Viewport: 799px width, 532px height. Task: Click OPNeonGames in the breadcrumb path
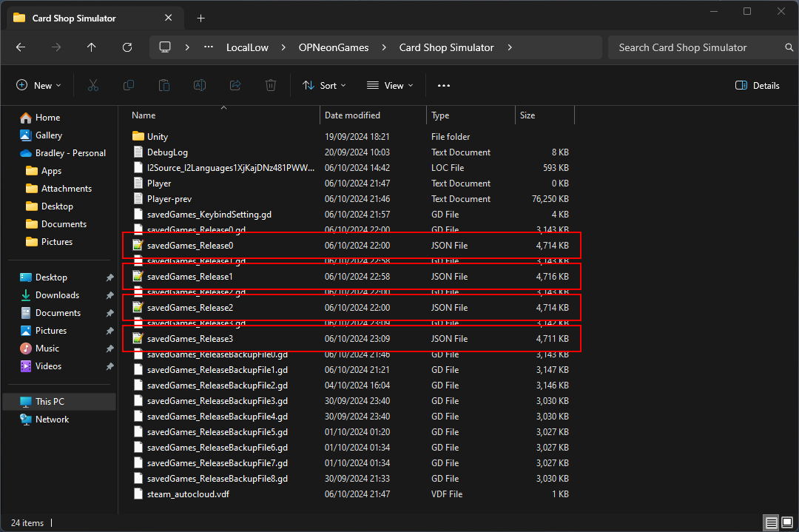[x=333, y=47]
